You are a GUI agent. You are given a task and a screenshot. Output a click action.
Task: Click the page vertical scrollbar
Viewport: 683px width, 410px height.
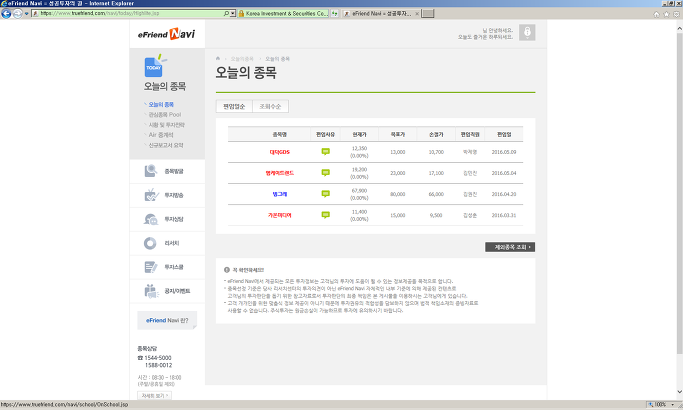(x=679, y=193)
